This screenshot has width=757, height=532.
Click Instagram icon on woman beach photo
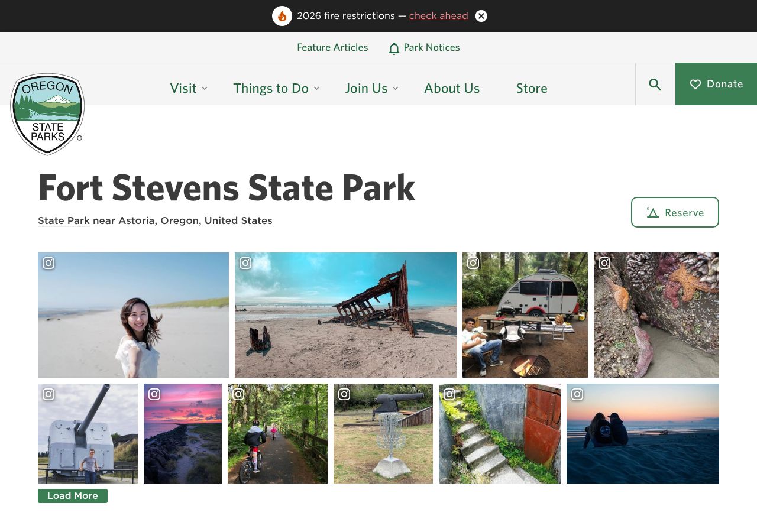point(48,263)
